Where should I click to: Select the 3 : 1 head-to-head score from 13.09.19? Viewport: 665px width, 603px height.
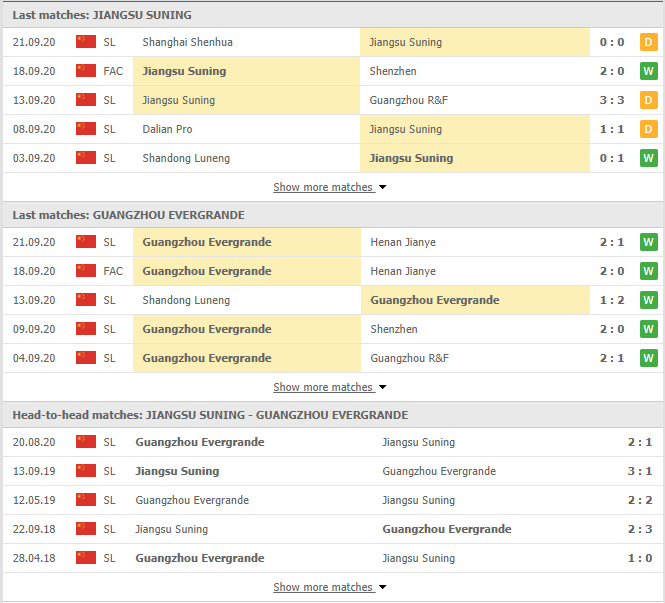tap(640, 471)
